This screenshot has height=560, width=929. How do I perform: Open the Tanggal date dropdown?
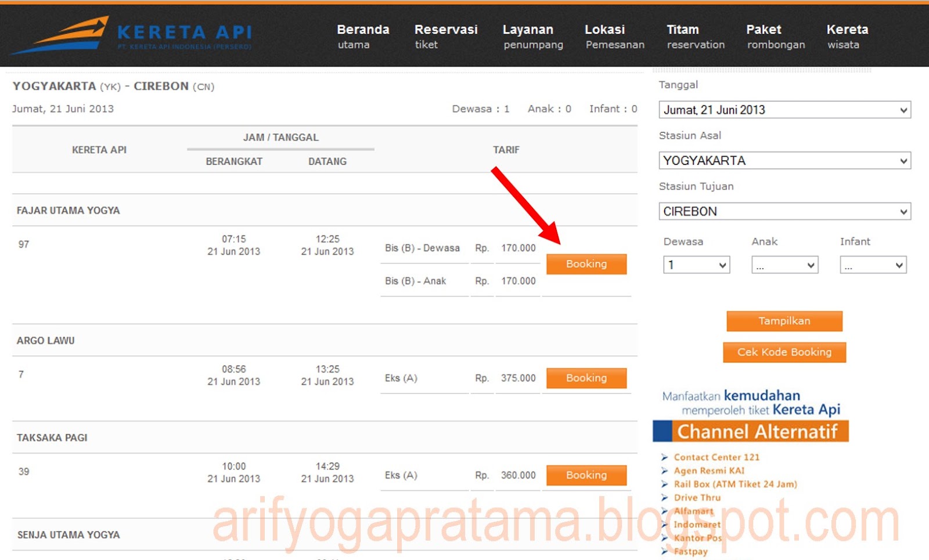[784, 110]
